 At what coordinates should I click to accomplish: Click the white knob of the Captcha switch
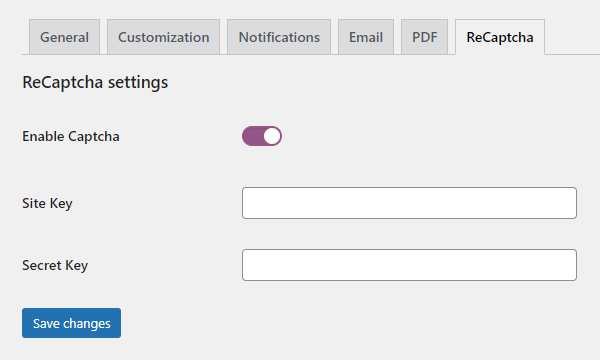(x=272, y=136)
